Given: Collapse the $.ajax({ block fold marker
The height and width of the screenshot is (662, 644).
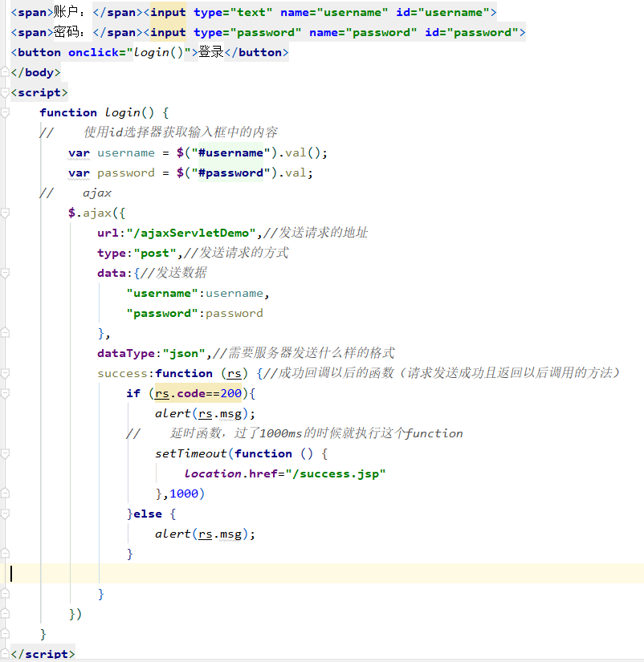Looking at the screenshot, I should point(5,213).
